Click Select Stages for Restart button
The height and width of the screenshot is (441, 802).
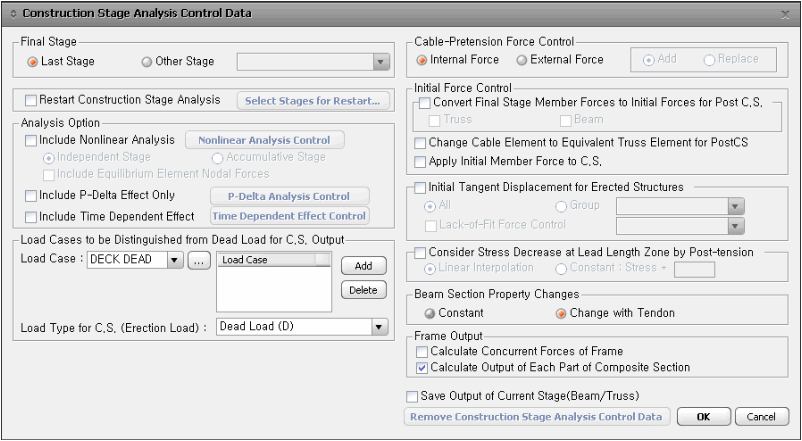313,101
